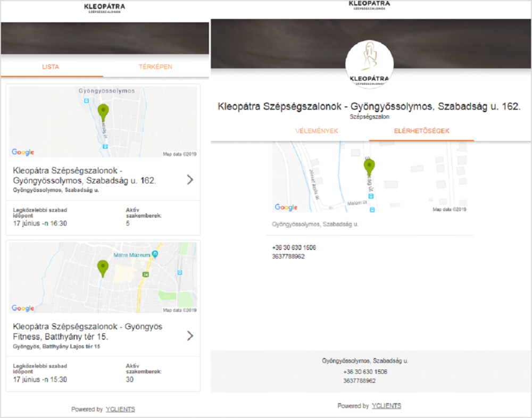This screenshot has height=418, width=532.
Task: Click the Kleopátra header logo above the salon detail banner
Action: [369, 5]
